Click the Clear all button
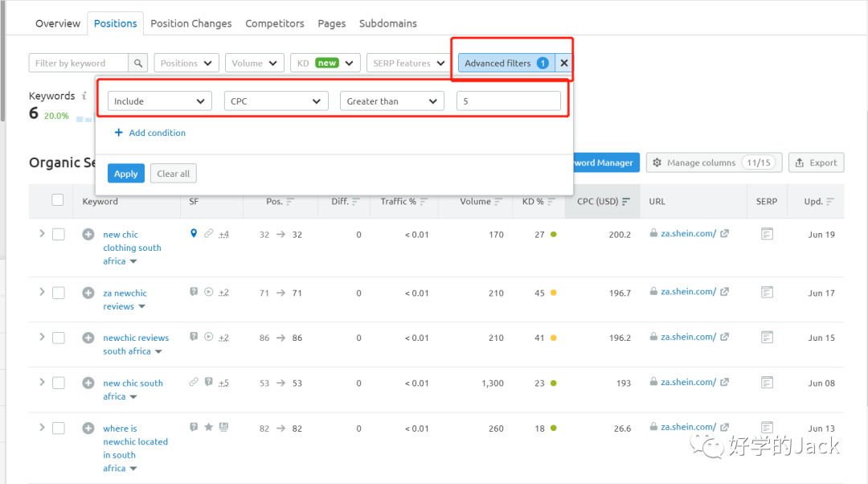 [x=174, y=174]
